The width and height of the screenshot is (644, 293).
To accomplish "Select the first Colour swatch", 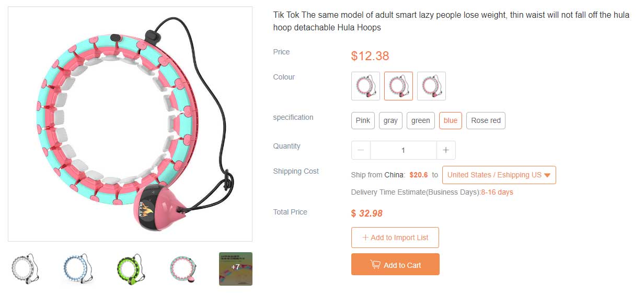I will 365,86.
